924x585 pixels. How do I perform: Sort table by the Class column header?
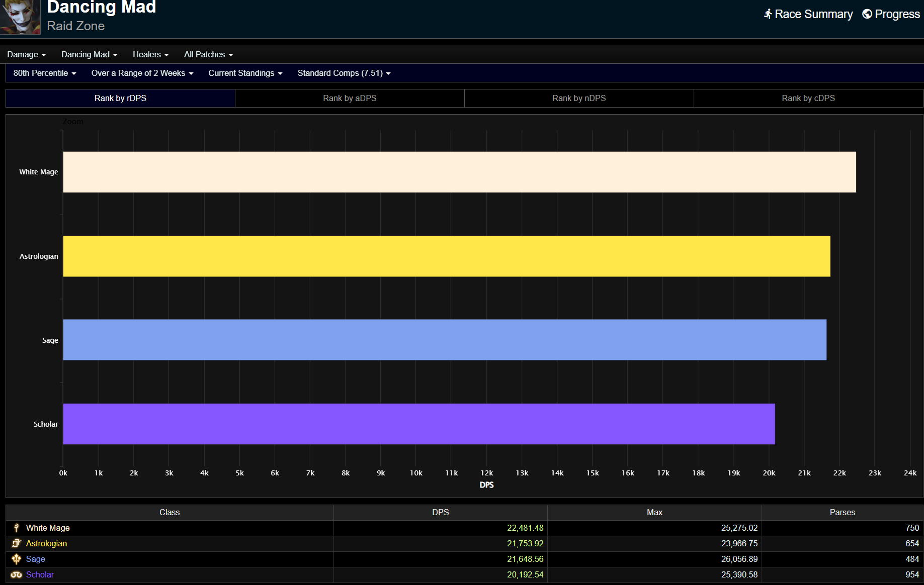[x=170, y=512]
